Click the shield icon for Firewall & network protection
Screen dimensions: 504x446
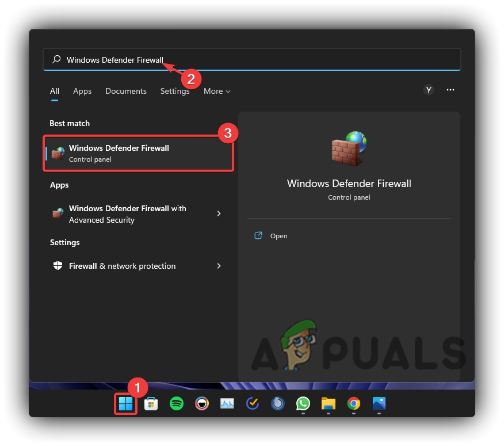coord(58,266)
